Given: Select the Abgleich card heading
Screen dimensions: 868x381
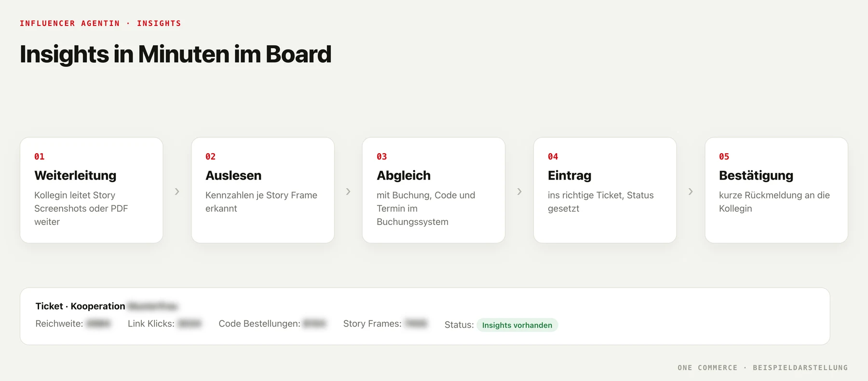Looking at the screenshot, I should pyautogui.click(x=404, y=175).
